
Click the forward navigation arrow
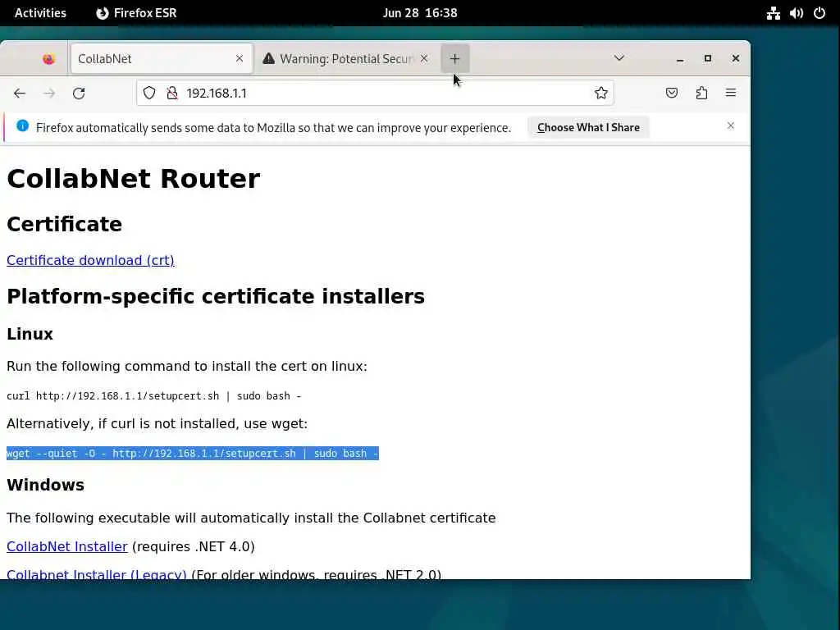49,94
